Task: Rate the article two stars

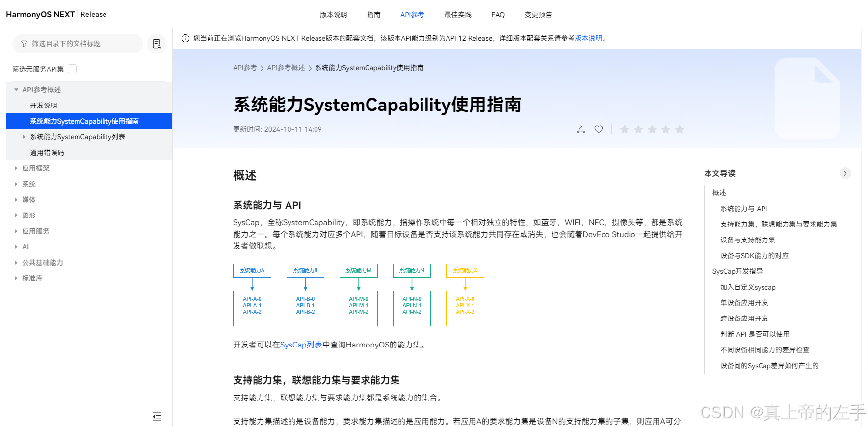Action: (x=638, y=129)
